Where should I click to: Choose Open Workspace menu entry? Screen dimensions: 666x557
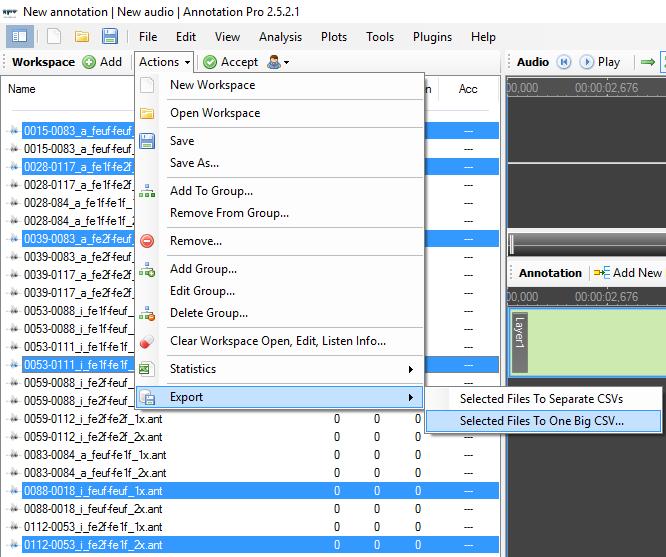point(279,113)
